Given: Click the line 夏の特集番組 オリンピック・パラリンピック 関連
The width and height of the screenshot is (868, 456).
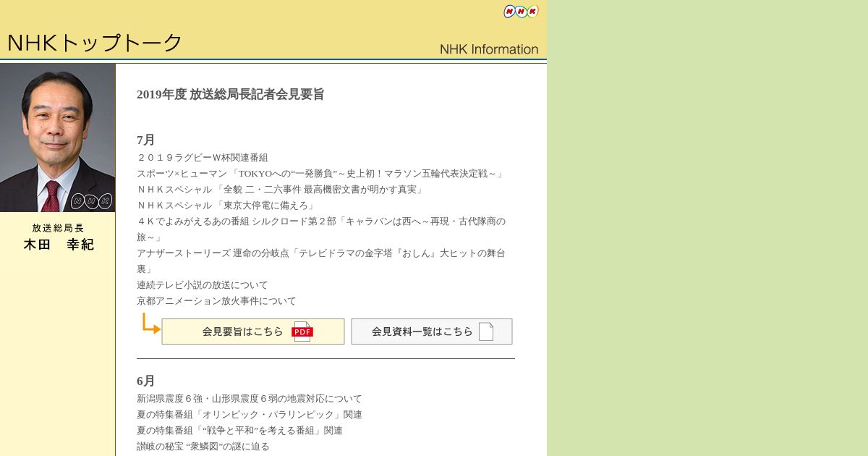Looking at the screenshot, I should 250,414.
